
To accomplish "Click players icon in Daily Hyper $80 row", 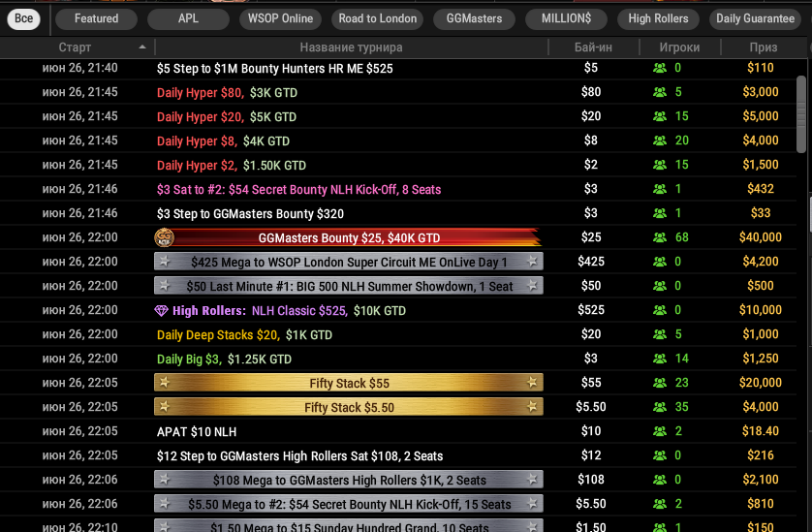I will [659, 92].
